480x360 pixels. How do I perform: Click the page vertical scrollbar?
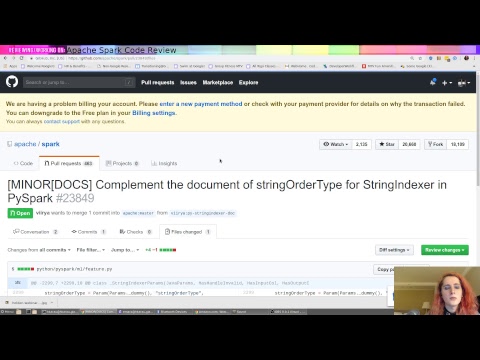[x=478, y=130]
